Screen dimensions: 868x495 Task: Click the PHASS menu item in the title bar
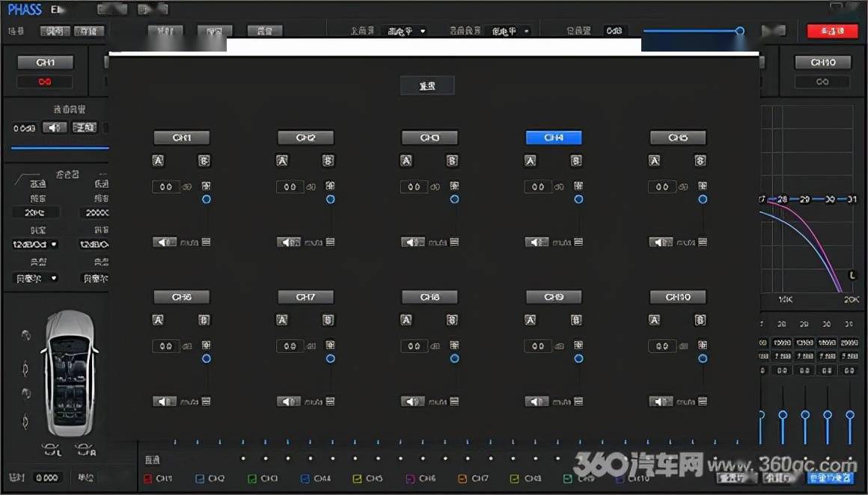(x=25, y=10)
